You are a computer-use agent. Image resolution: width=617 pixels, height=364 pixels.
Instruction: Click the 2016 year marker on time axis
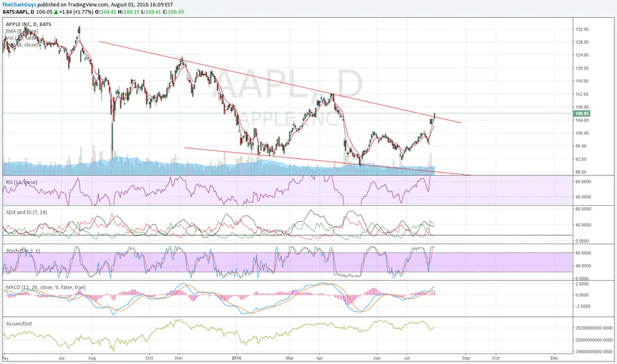point(236,359)
